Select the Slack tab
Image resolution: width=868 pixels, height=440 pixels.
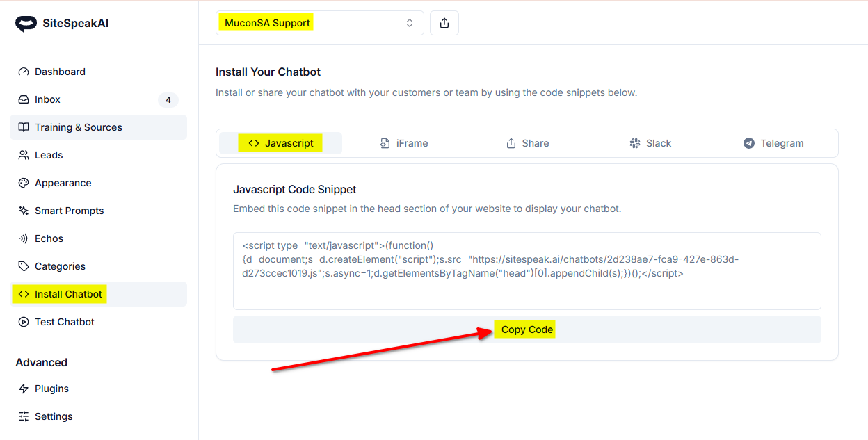(x=650, y=143)
